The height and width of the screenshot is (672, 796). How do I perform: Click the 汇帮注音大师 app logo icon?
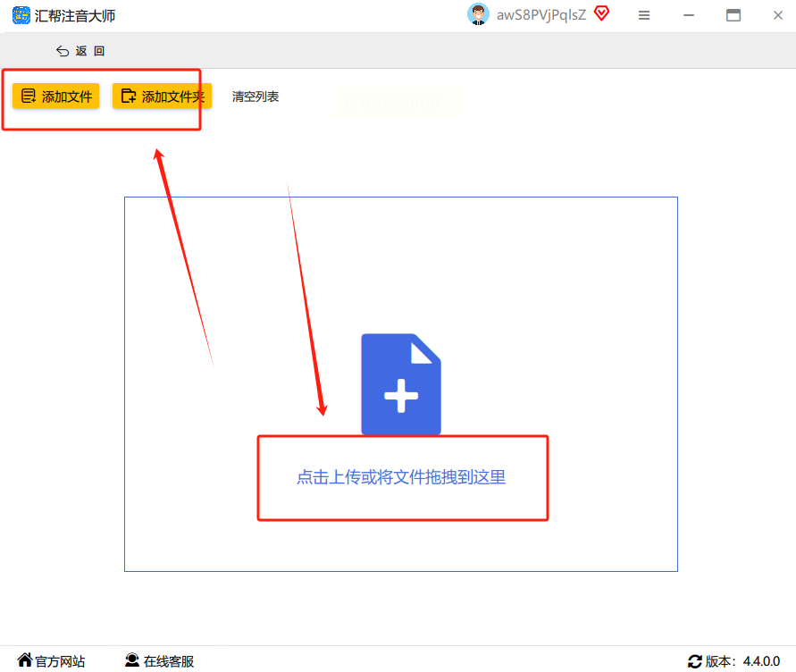click(21, 15)
